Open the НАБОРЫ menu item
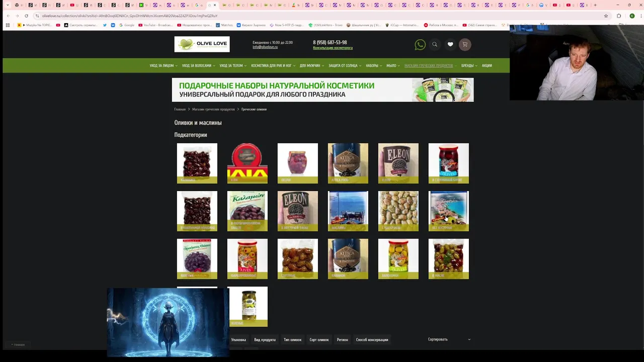 374,65
